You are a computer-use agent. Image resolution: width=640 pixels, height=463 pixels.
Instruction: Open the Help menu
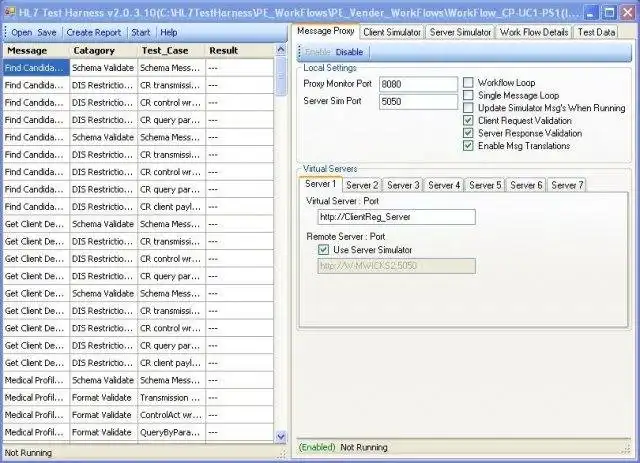pos(169,32)
